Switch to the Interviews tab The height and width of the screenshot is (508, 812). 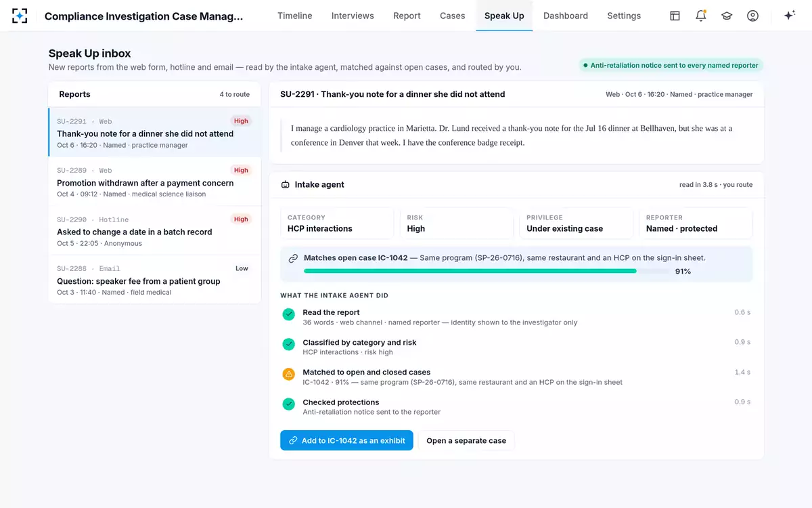click(x=353, y=16)
